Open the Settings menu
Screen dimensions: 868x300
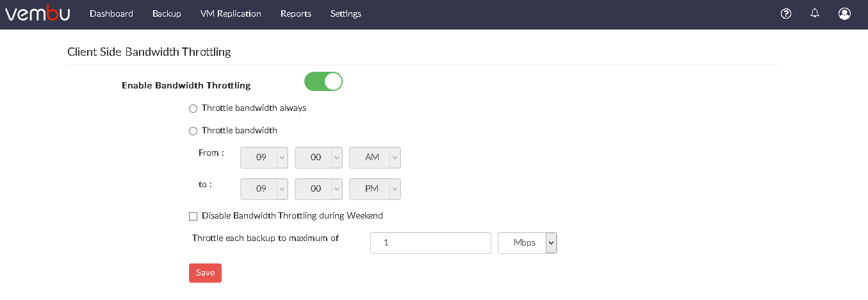(x=346, y=13)
